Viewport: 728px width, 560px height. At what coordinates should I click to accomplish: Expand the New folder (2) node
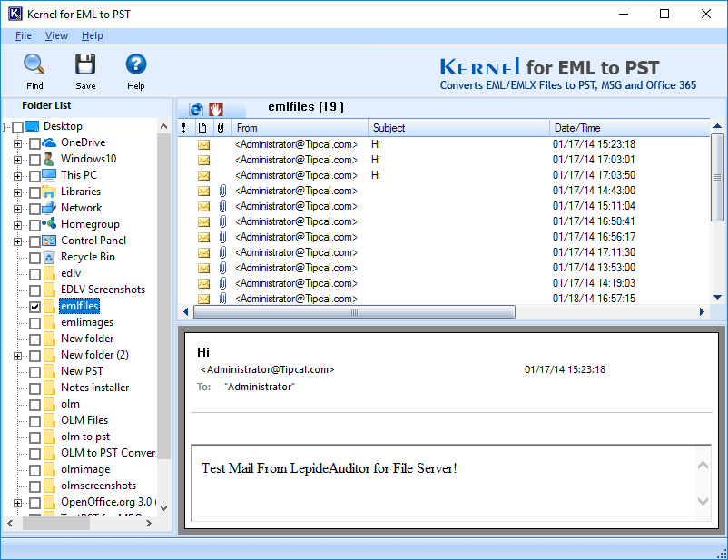17,356
